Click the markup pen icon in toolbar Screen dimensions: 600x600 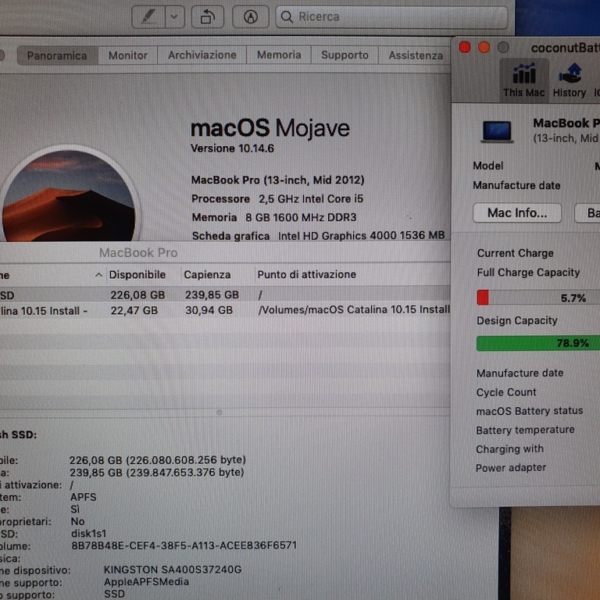coord(148,16)
